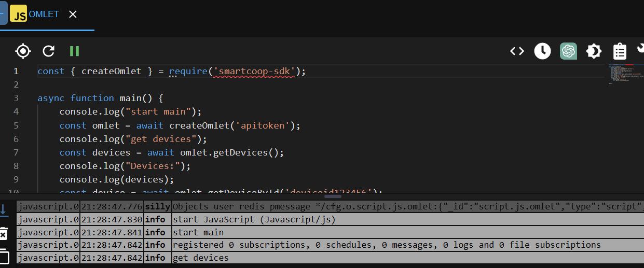Image resolution: width=644 pixels, height=268 pixels.
Task: Click the console.log("Devices:") line
Action: (x=125, y=166)
